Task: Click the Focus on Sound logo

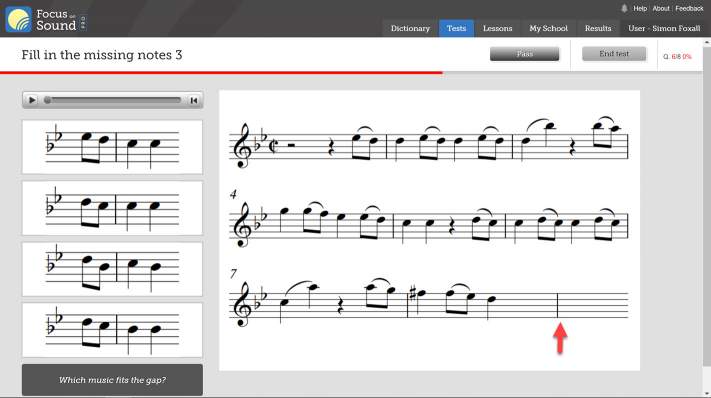Action: point(46,19)
